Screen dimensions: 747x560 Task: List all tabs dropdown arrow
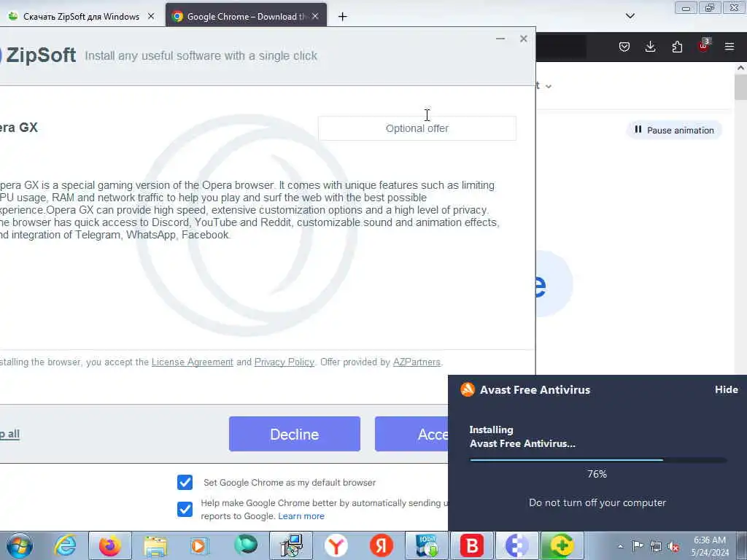point(630,16)
